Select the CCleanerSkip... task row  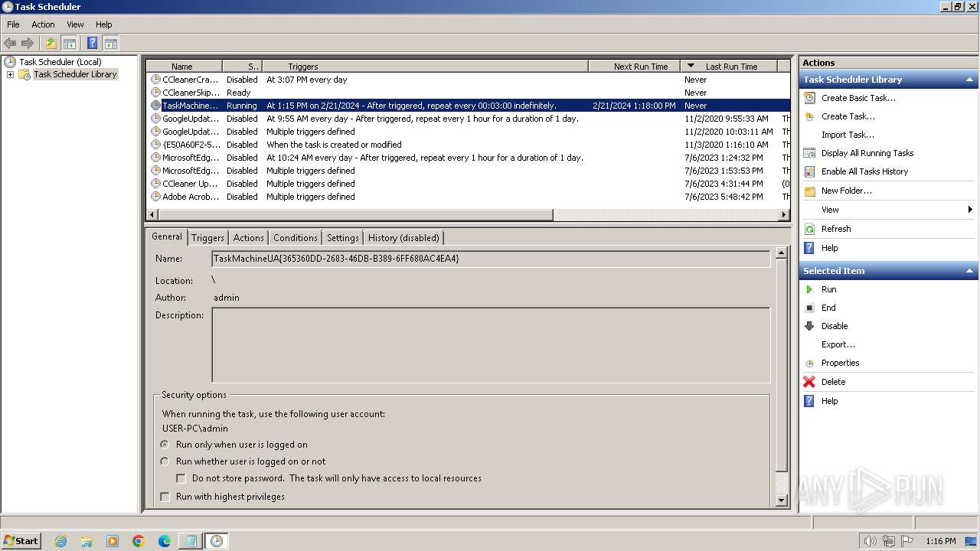tap(468, 93)
